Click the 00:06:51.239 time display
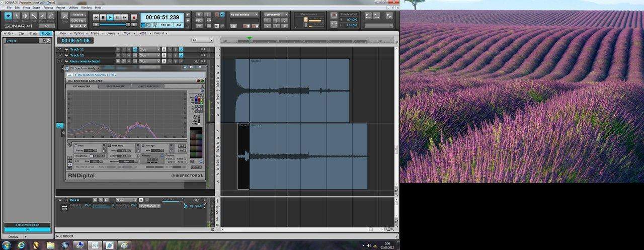The width and height of the screenshot is (644, 250). pos(162,17)
